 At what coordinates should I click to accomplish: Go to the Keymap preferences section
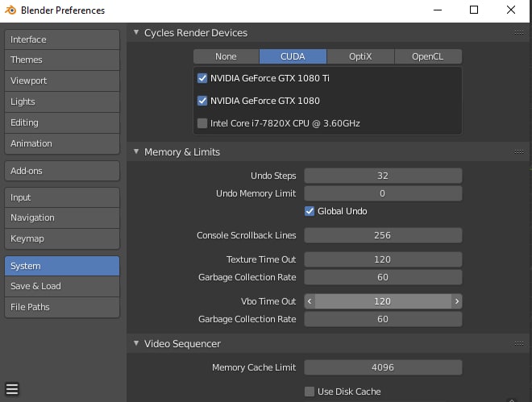[x=61, y=238]
